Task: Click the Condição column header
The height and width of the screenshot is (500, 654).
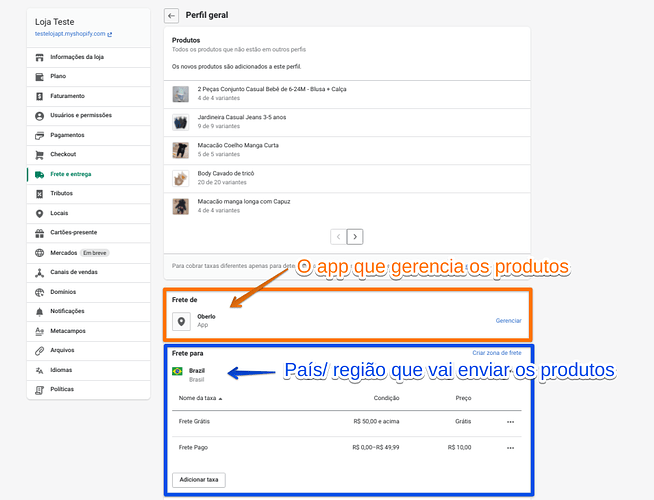Action: 386,398
